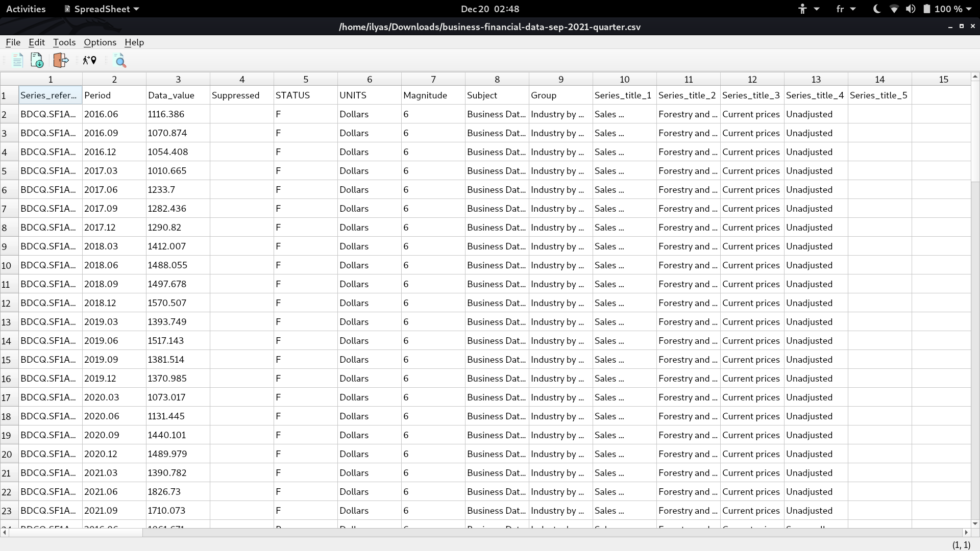980x551 pixels.
Task: Open the fr keyboard layout dropdown
Action: click(845, 9)
